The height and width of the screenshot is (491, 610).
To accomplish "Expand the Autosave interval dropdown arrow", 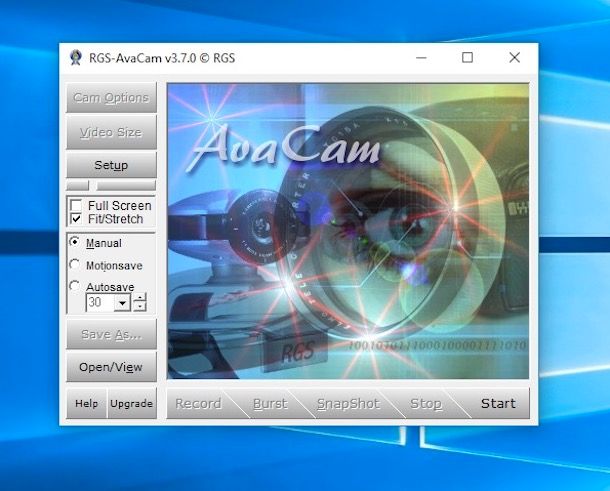I will click(x=122, y=303).
